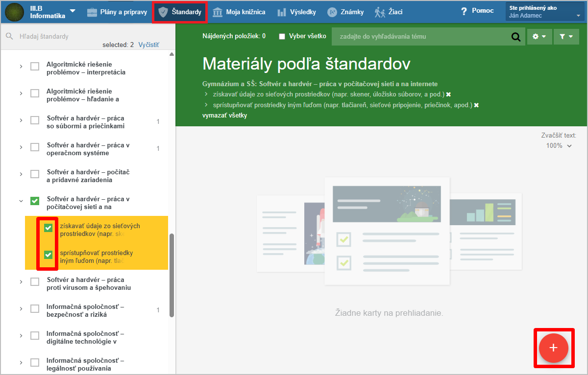Click the sidebar vertical scrollbar thumb
588x375 pixels.
coord(171,274)
